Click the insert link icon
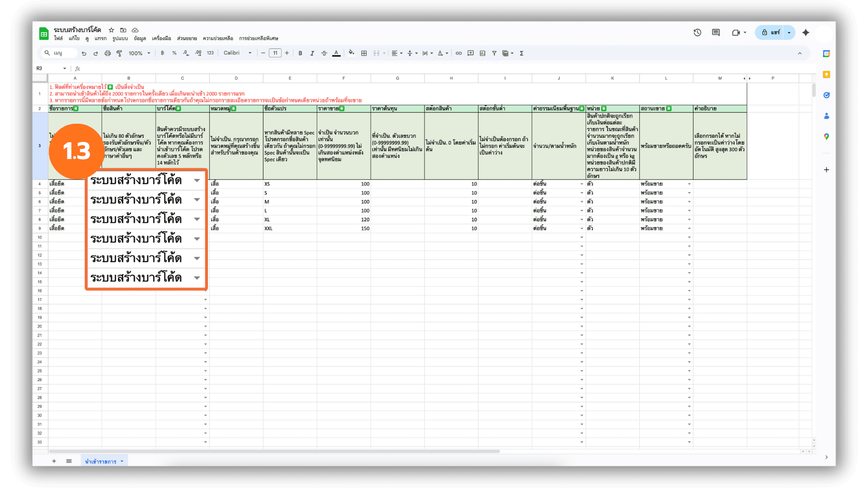Image resolution: width=868 pixels, height=488 pixels. tap(458, 53)
